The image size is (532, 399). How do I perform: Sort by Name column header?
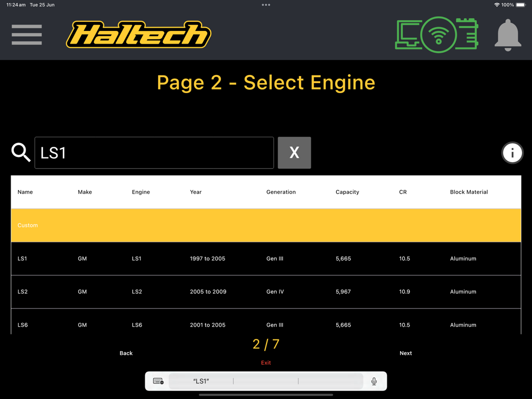click(25, 192)
